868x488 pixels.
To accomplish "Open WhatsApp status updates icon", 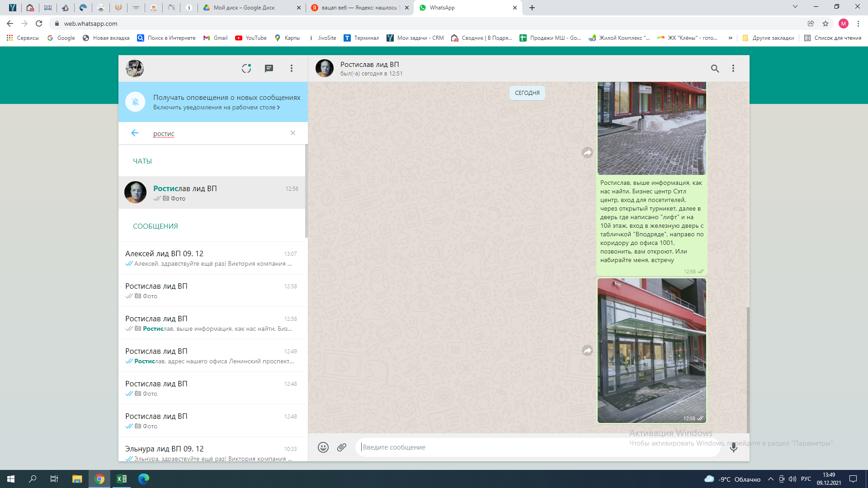I will [x=246, y=68].
